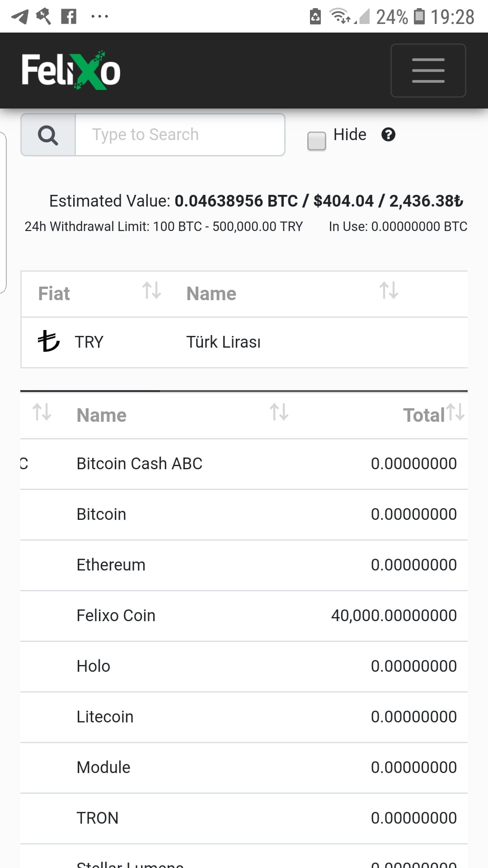Click the Hide help question mark icon

388,135
